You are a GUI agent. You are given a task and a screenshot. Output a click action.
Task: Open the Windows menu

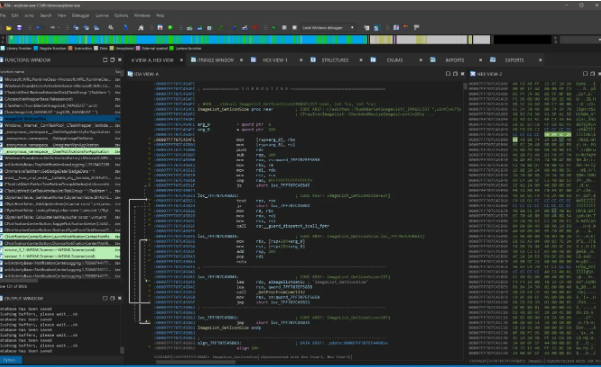[x=142, y=16]
